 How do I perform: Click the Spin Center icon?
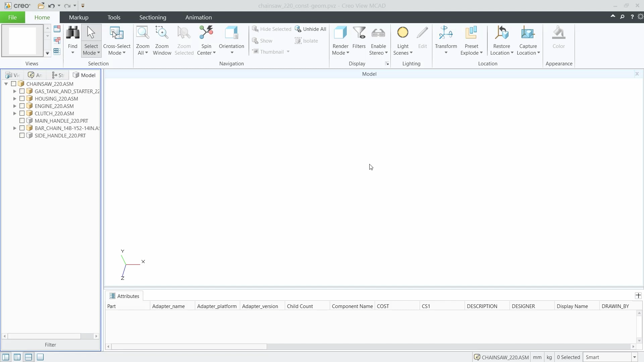(x=206, y=33)
